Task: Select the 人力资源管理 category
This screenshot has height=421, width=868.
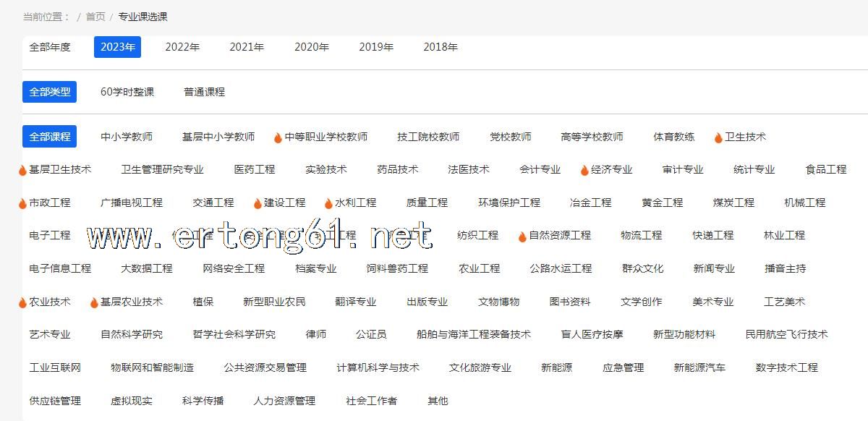Action: click(284, 401)
